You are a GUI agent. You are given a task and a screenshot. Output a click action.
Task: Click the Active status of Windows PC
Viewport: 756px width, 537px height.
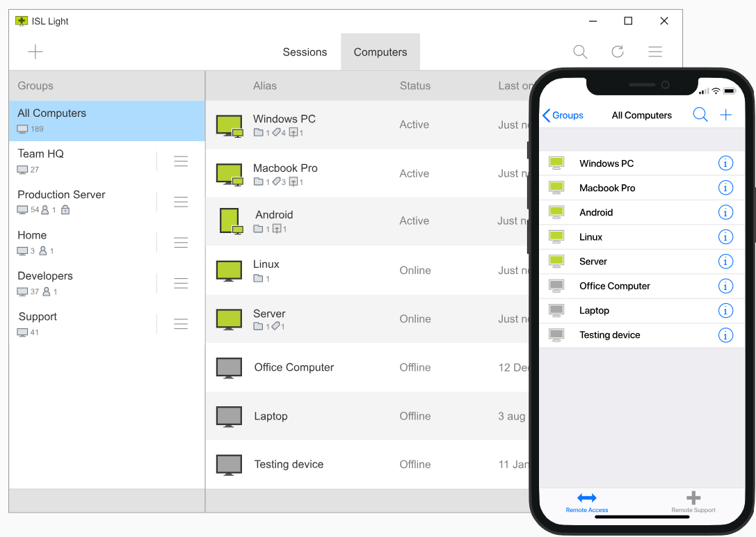point(414,125)
